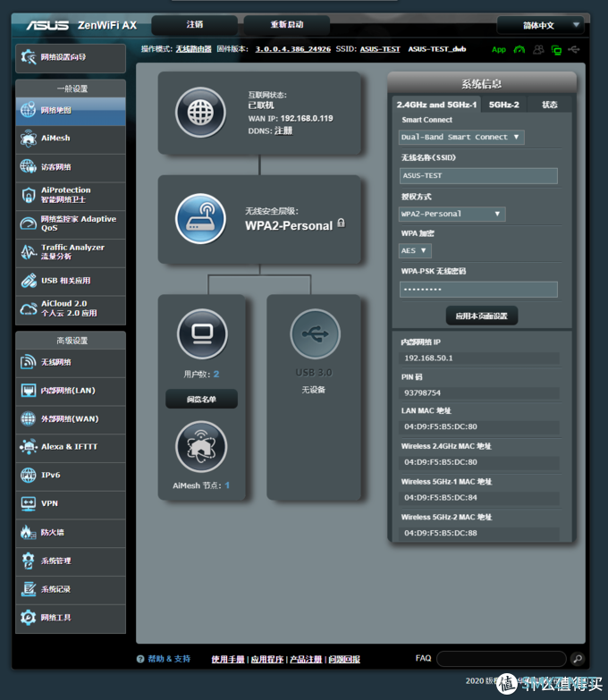608x700 pixels.
Task: Click the guest users status icon
Action: click(538, 49)
